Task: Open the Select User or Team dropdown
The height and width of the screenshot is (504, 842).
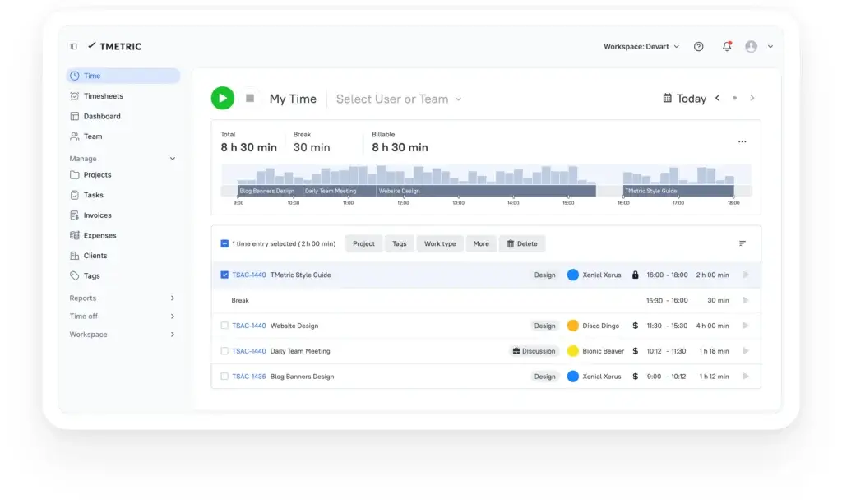Action: pyautogui.click(x=399, y=99)
